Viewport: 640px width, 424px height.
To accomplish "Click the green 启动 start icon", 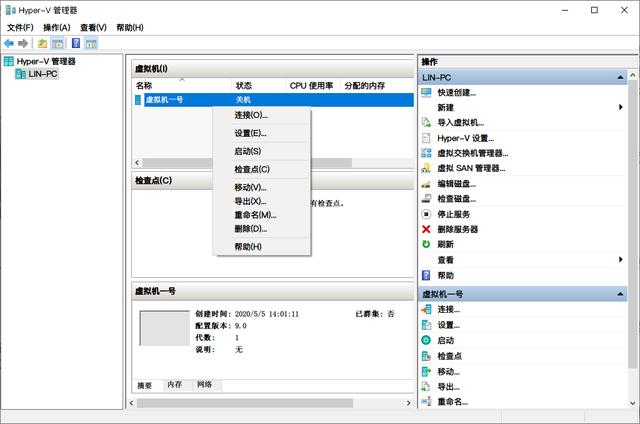I will pos(426,340).
